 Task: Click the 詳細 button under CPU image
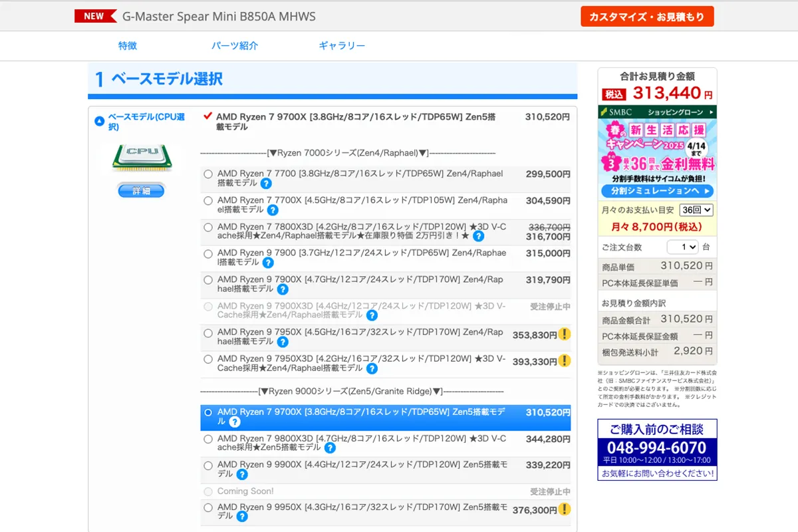(141, 191)
